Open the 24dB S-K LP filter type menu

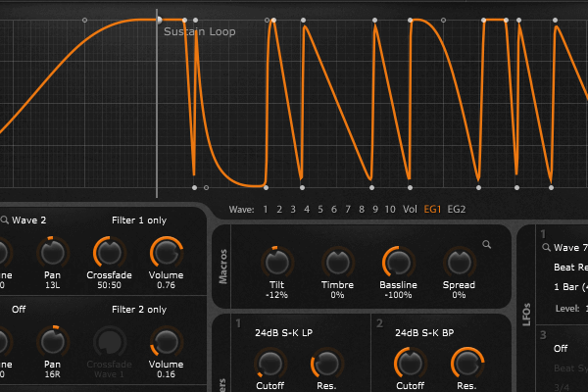coord(284,333)
